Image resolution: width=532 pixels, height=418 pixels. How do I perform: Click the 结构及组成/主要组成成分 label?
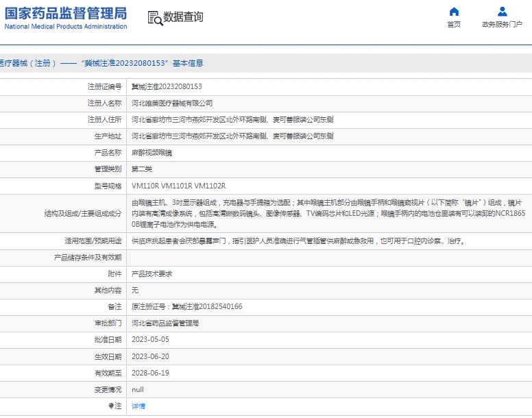click(x=83, y=213)
